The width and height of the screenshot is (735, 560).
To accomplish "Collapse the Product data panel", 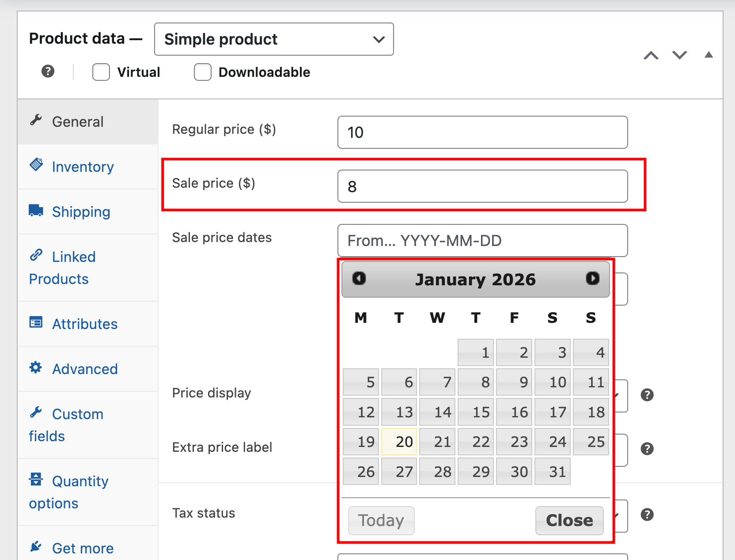I will [708, 55].
